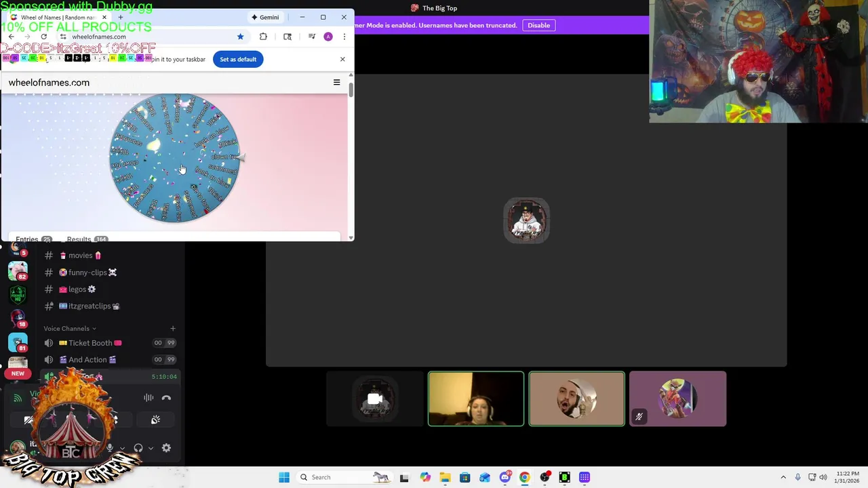This screenshot has height=488, width=868.
Task: Open Discord User Settings gear
Action: (x=166, y=448)
